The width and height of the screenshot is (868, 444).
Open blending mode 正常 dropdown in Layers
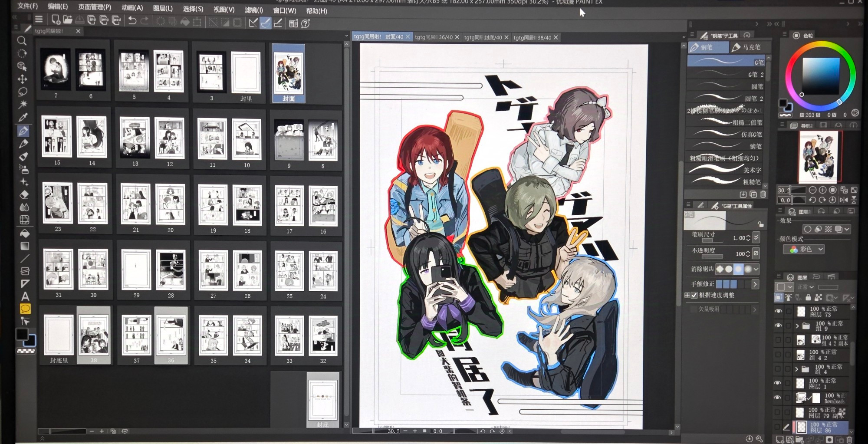pyautogui.click(x=806, y=287)
